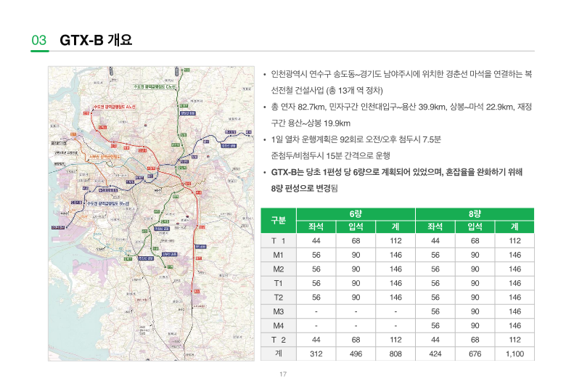Click the line "준첨두/비첨두시 15분 간격으로 운행"
This screenshot has width=566, height=392.
[331, 156]
